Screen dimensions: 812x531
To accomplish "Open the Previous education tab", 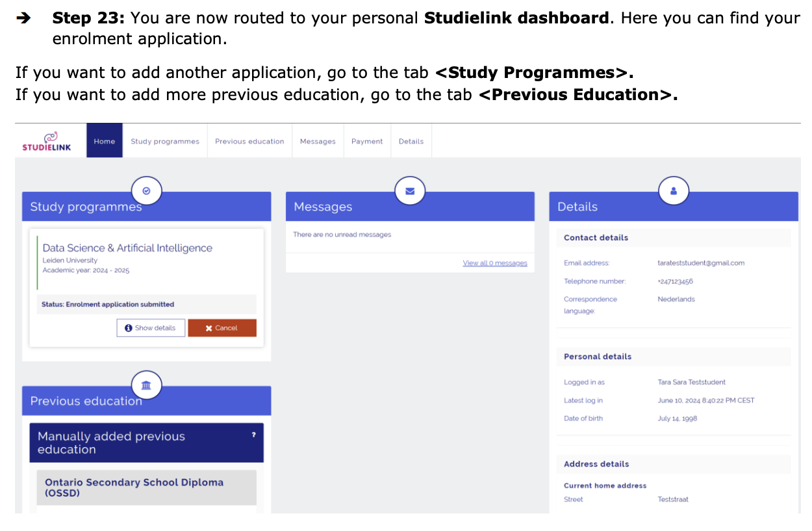I will (x=249, y=141).
